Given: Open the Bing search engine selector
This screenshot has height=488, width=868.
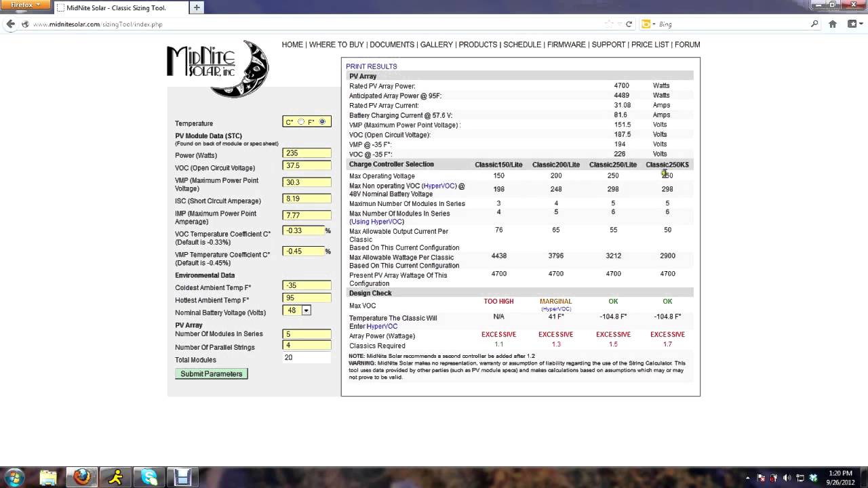Looking at the screenshot, I should pos(648,24).
